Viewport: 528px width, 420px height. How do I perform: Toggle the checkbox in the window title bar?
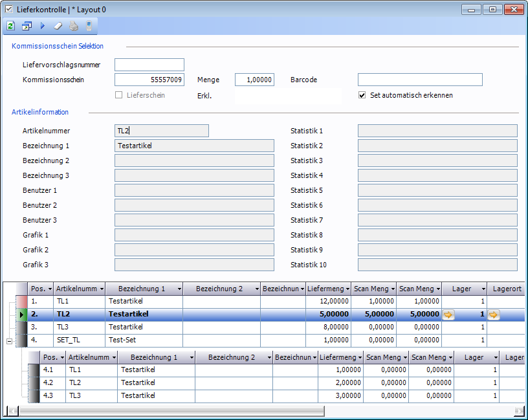[8, 10]
